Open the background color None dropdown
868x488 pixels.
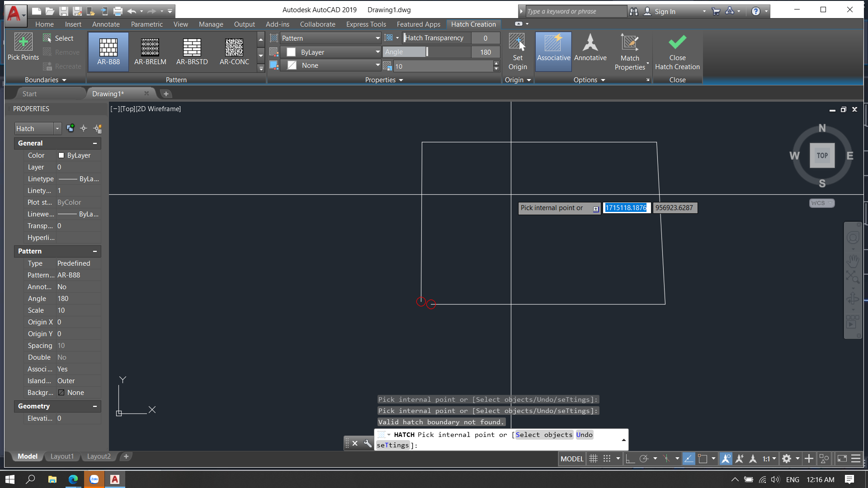point(330,66)
